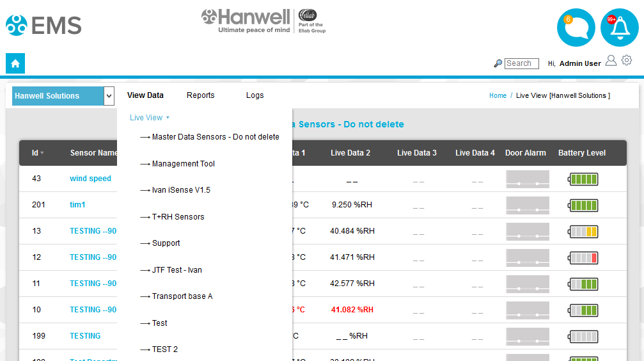Click the Sensor Name column header
This screenshot has height=361, width=644.
pos(93,153)
